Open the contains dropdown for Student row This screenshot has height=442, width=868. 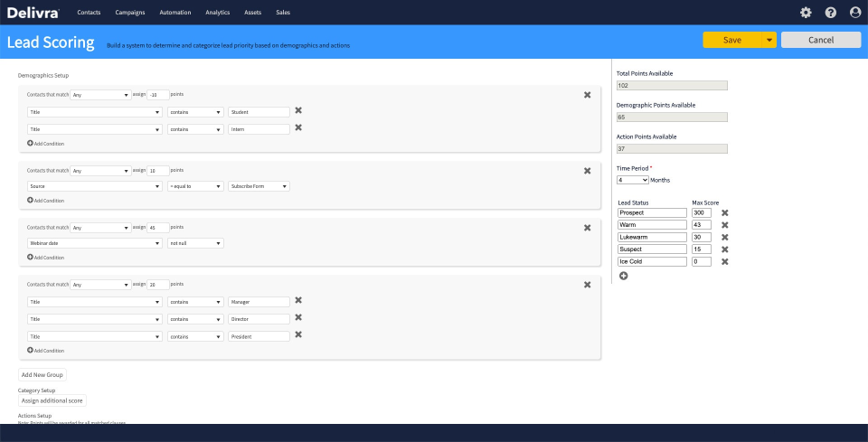(196, 112)
